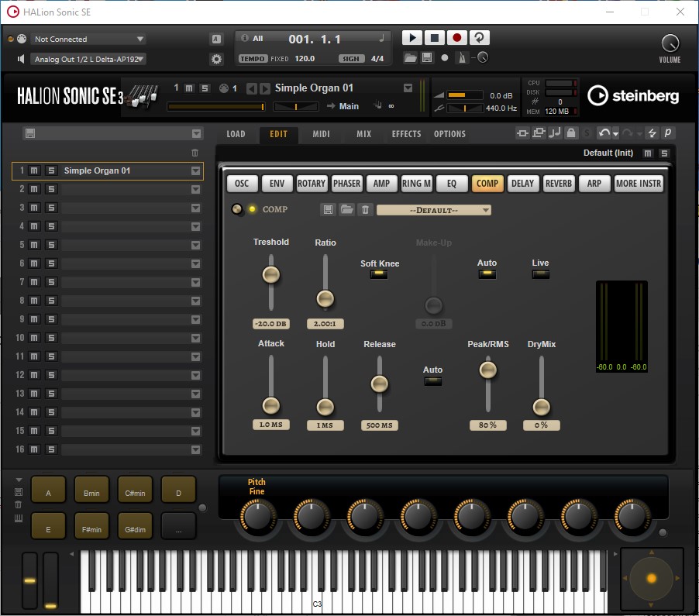Open slot 1 program load dropdown arrow
The width and height of the screenshot is (699, 616).
(196, 170)
